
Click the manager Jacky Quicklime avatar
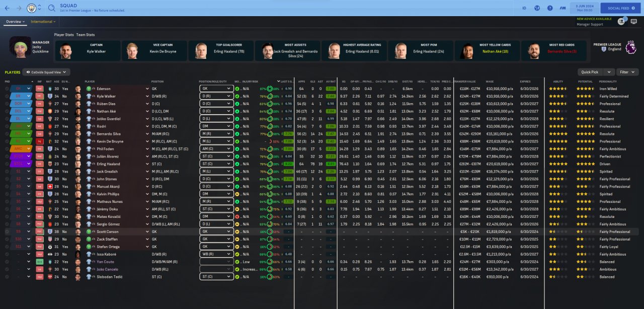point(20,47)
